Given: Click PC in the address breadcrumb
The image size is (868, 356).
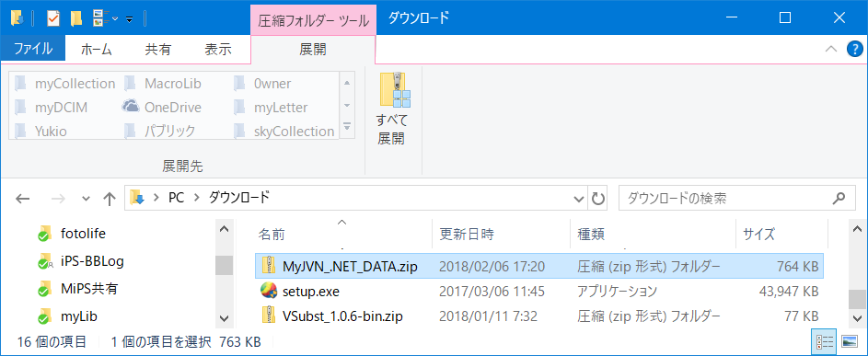Looking at the screenshot, I should click(x=176, y=198).
